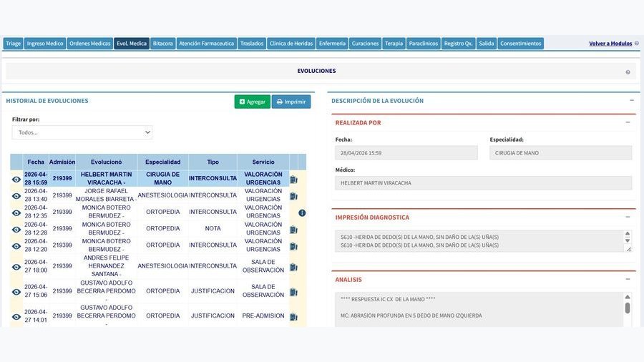Click the Evolucionó column header

[107, 162]
